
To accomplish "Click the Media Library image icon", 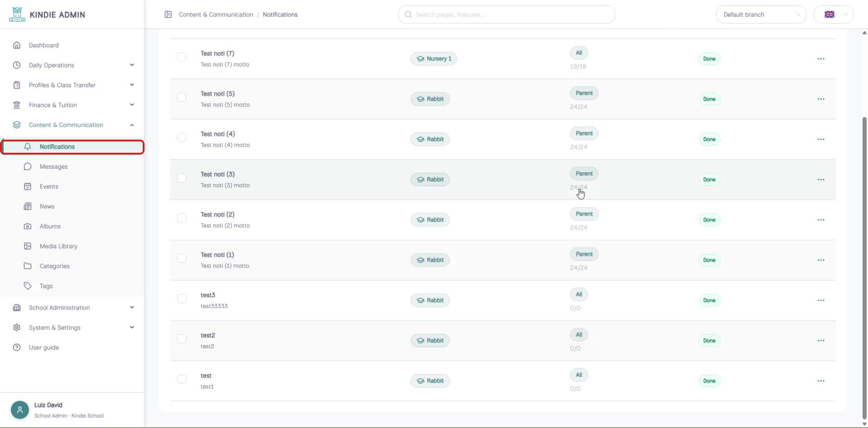I will [x=28, y=246].
